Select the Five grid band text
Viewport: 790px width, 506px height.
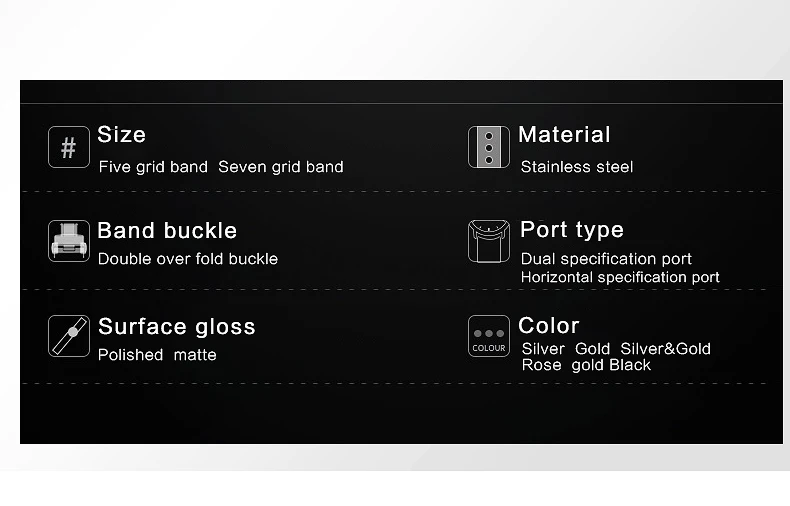pos(153,167)
